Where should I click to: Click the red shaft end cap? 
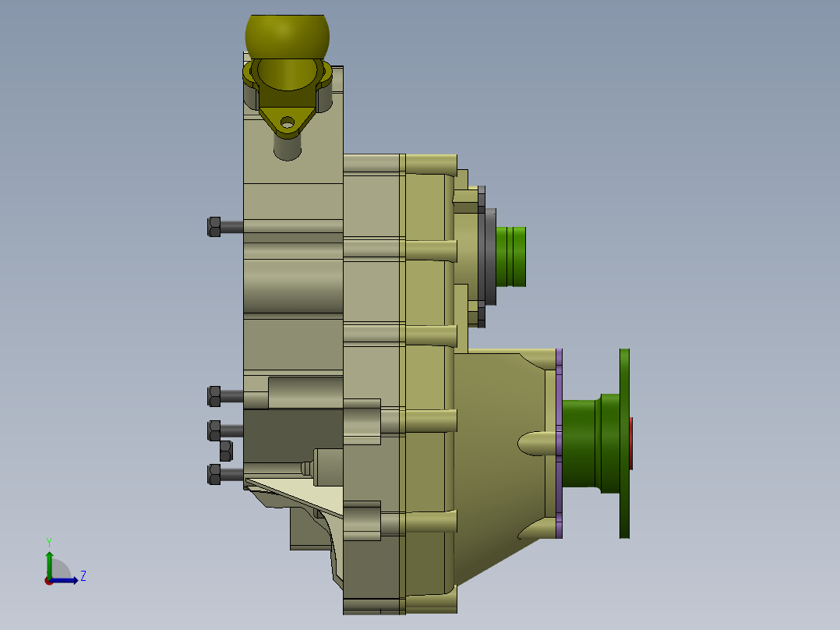[x=630, y=443]
